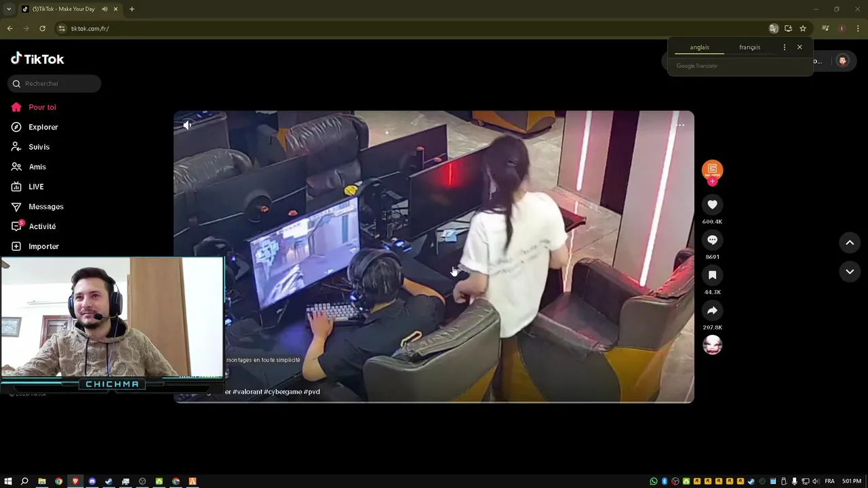Follow the creator via plus badge
Viewport: 868px width, 488px height.
coord(712,182)
